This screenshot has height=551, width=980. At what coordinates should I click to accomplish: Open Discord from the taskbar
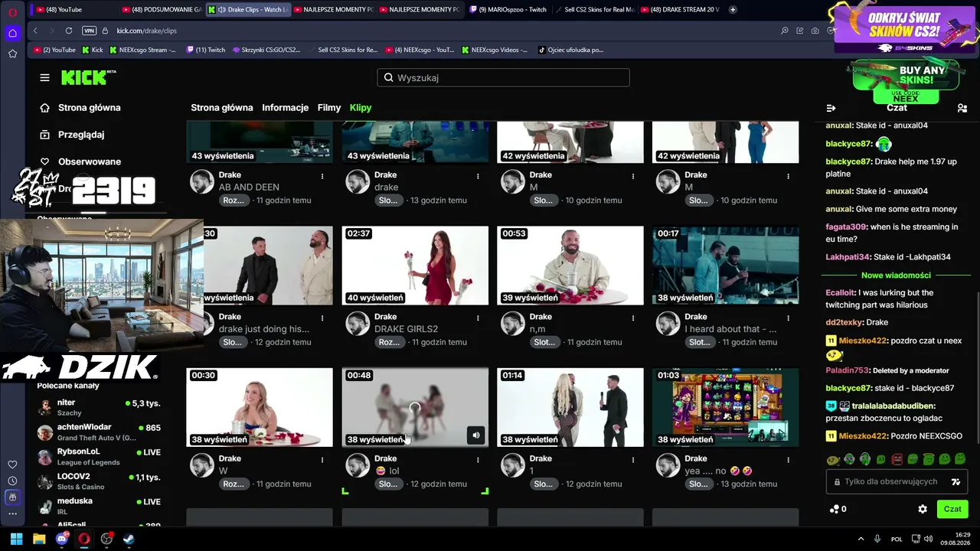[62, 539]
